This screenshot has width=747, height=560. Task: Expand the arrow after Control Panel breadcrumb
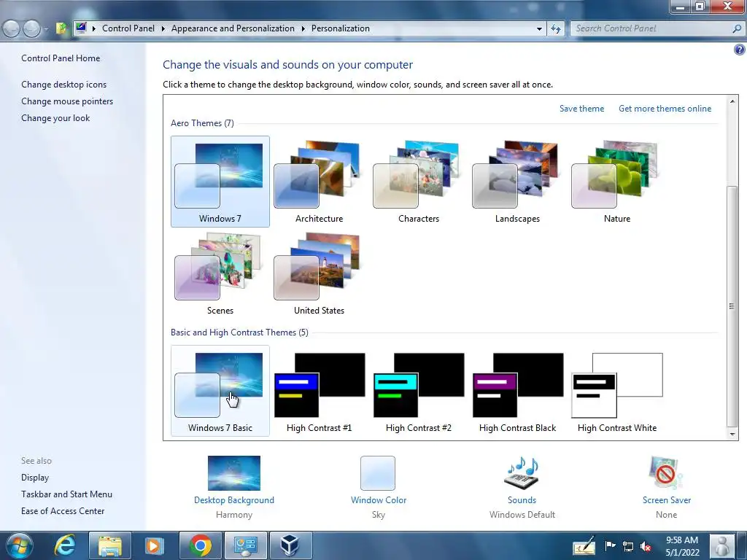click(x=163, y=28)
